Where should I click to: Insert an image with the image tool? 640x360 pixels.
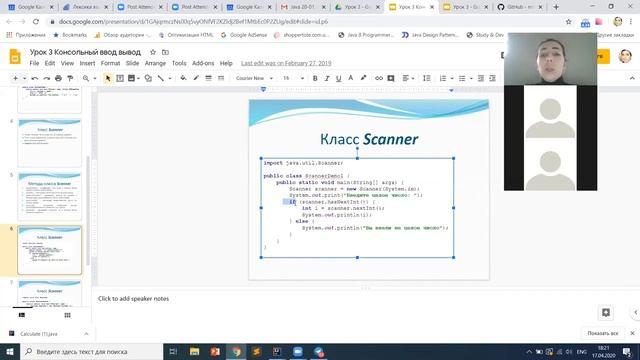131,78
